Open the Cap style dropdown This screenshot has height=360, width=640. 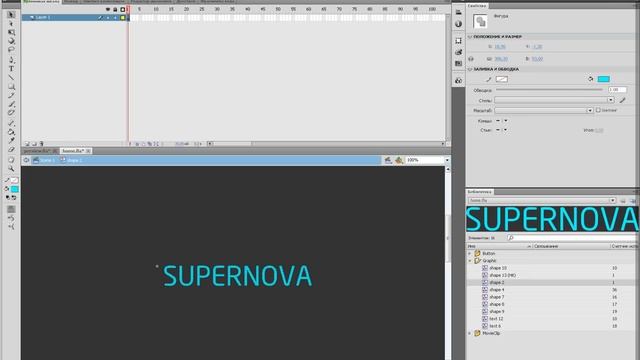pos(502,121)
